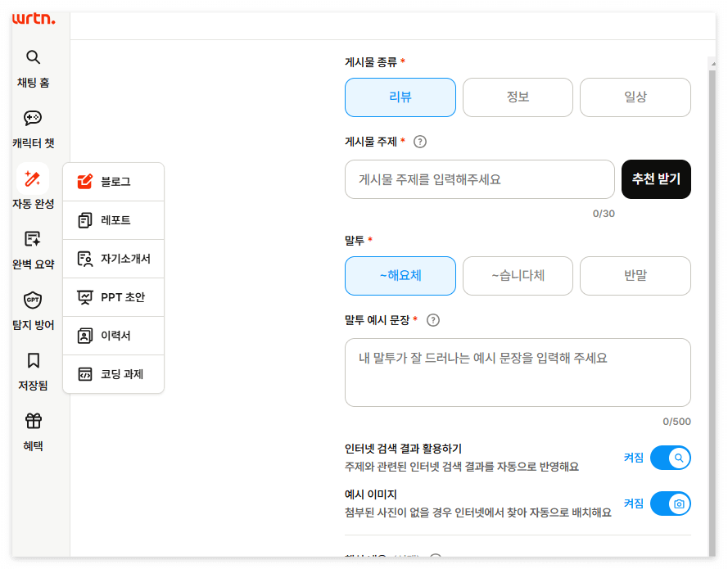Screen dimensions: 728x569
Task: Open the 게시물 주제 help tooltip icon
Action: click(x=419, y=142)
